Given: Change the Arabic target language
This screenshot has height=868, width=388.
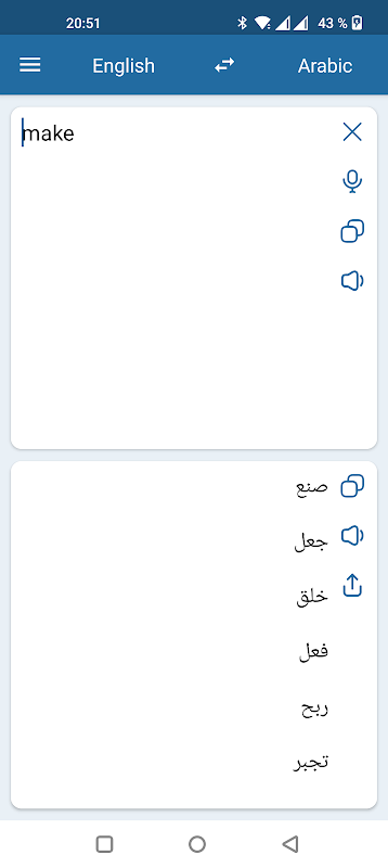Looking at the screenshot, I should point(325,66).
